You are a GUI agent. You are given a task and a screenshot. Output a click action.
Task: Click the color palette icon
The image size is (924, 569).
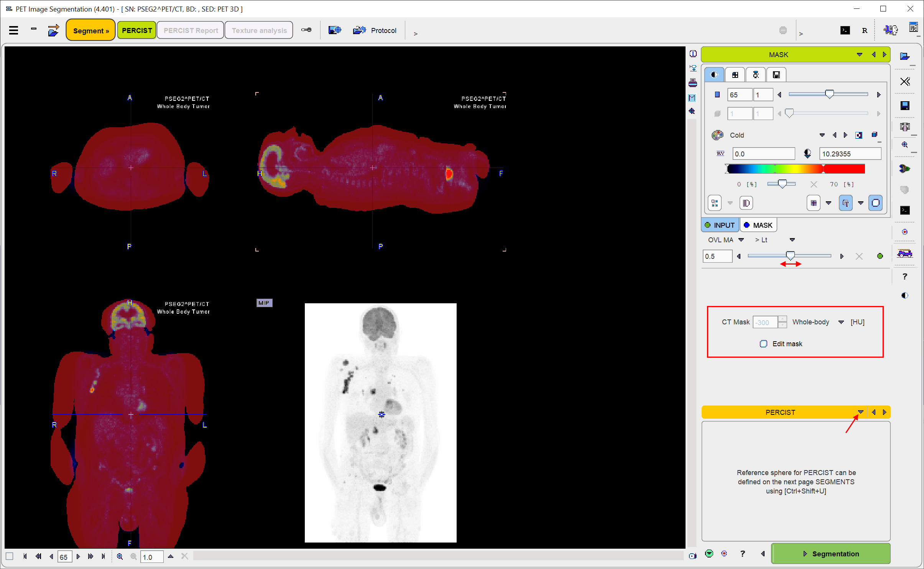pyautogui.click(x=717, y=135)
